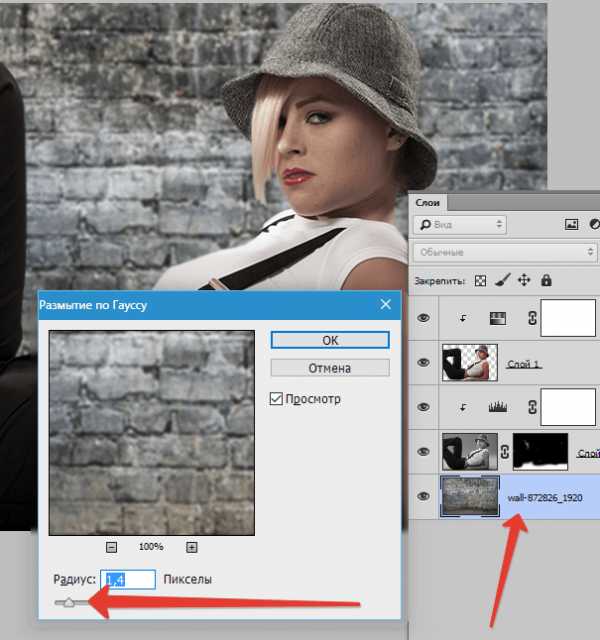Hide the wall-872826_1920 layer

click(x=424, y=496)
